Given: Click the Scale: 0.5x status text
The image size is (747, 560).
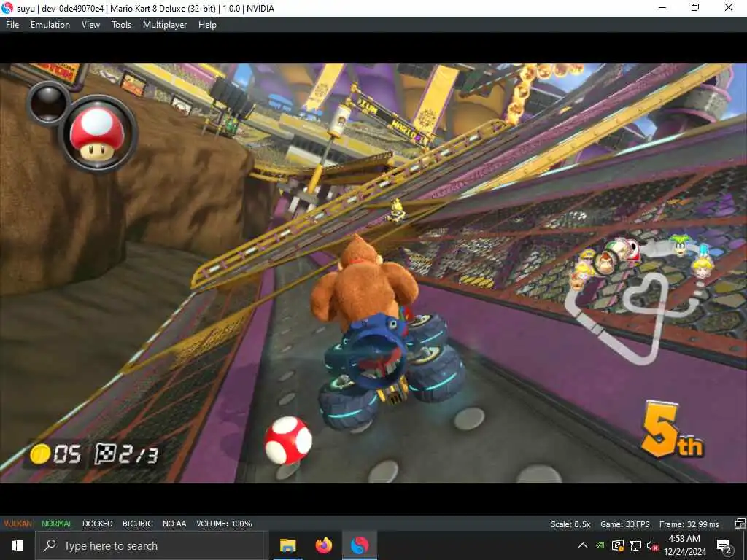Looking at the screenshot, I should (570, 524).
